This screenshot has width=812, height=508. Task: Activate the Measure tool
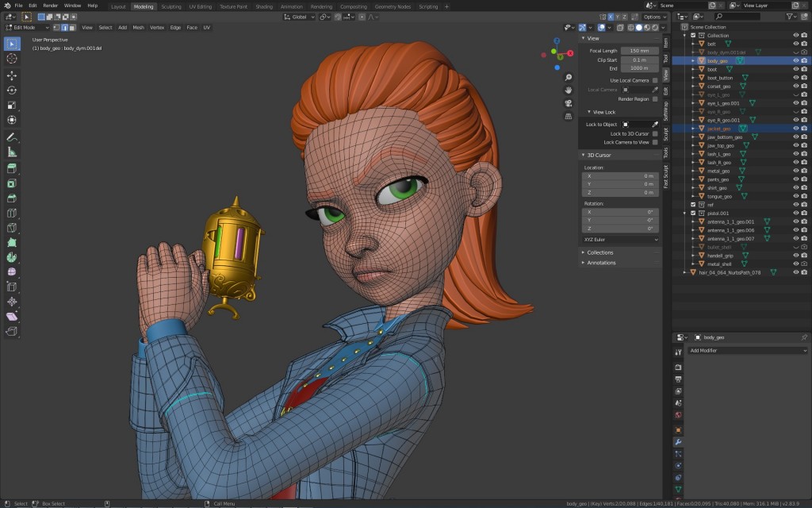[12, 152]
